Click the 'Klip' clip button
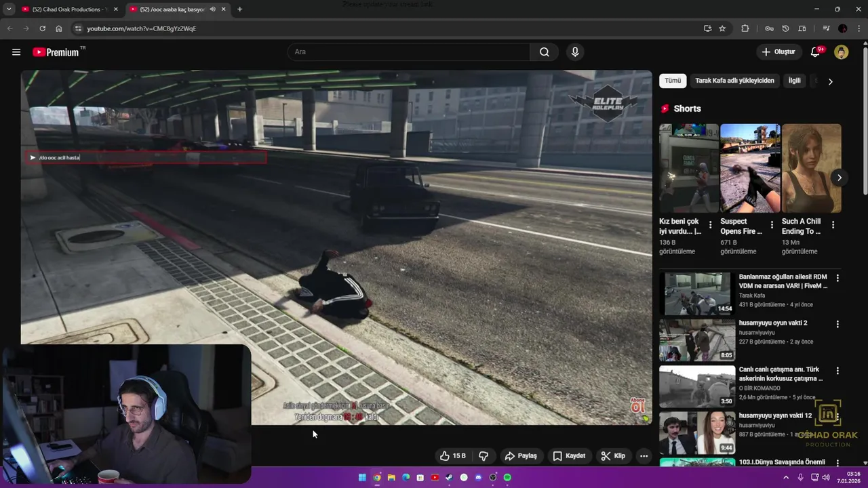This screenshot has height=488, width=868. 613,456
